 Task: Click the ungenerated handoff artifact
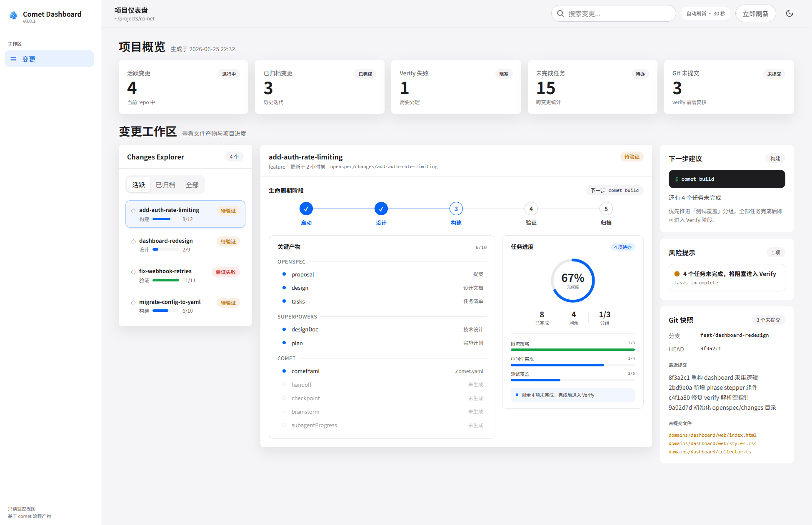pyautogui.click(x=382, y=385)
